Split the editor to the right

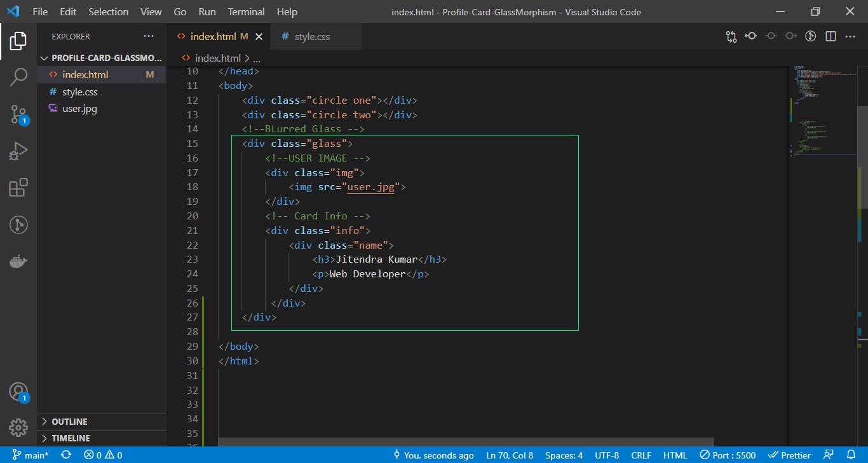click(831, 36)
